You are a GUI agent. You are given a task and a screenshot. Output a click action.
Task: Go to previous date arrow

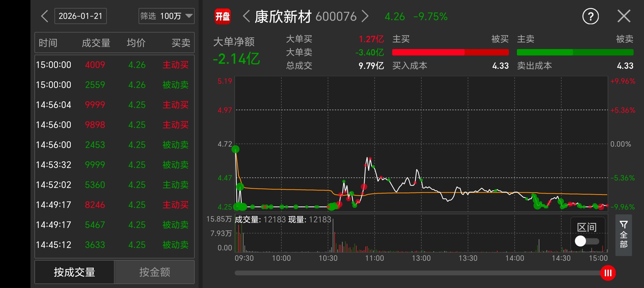[45, 16]
